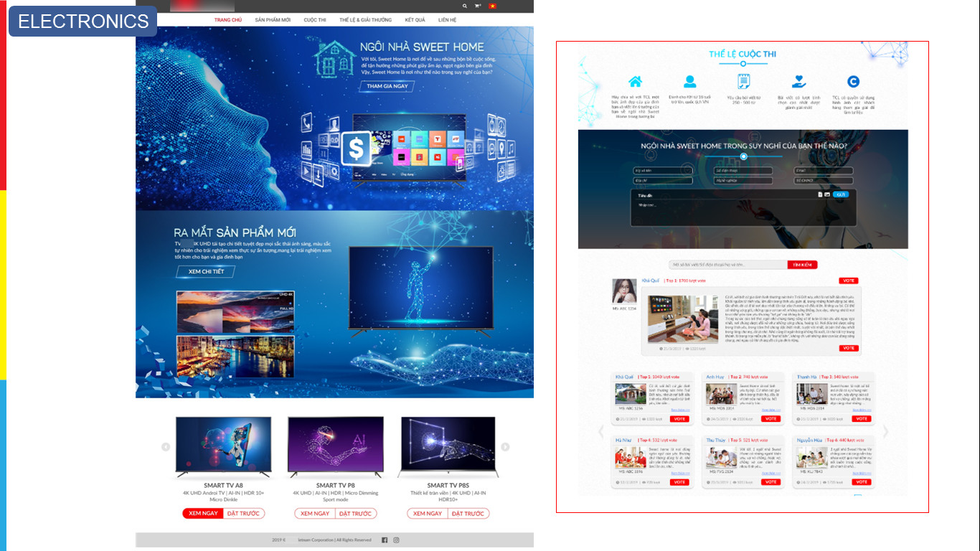Vote for Thanh Hà Top 3 entry
The width and height of the screenshot is (980, 551).
(x=862, y=419)
